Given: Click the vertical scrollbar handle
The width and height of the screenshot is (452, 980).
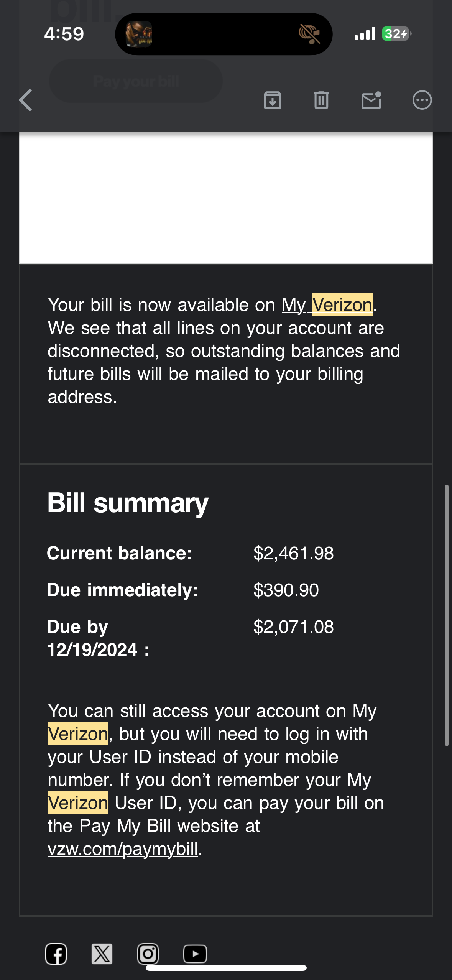Looking at the screenshot, I should point(447,615).
